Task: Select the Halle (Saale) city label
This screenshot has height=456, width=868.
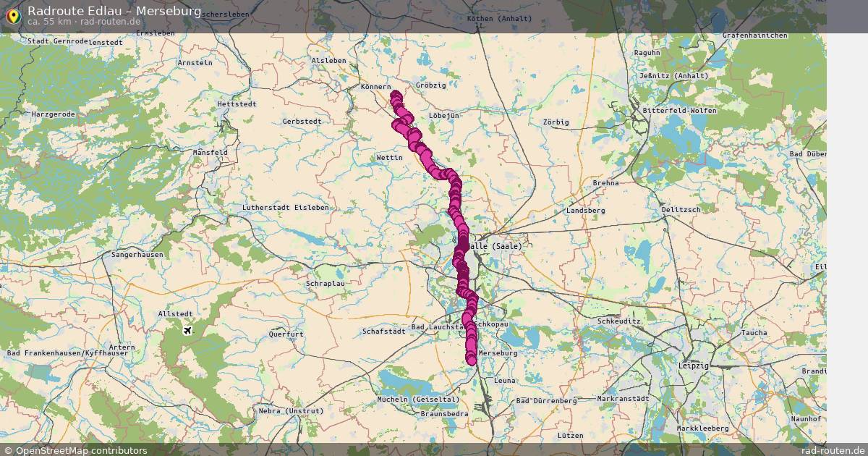Action: click(494, 246)
